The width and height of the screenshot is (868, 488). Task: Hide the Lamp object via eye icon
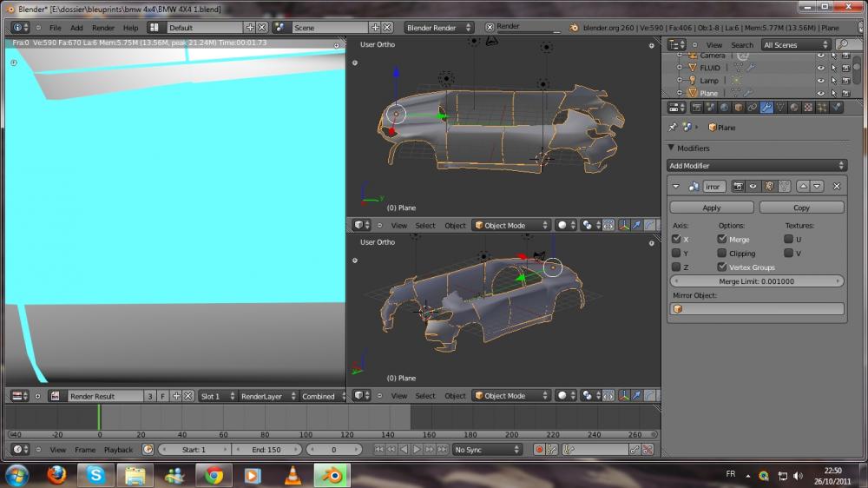pyautogui.click(x=820, y=80)
